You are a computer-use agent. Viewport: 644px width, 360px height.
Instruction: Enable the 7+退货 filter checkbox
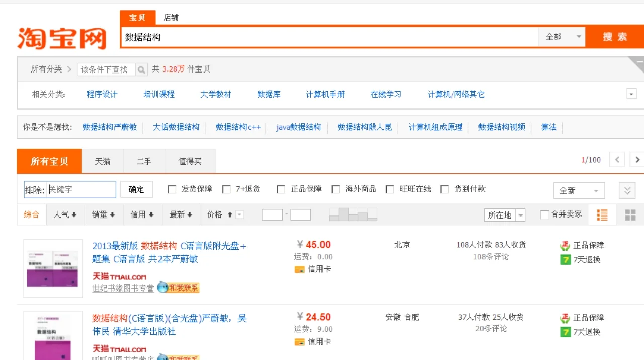point(226,189)
